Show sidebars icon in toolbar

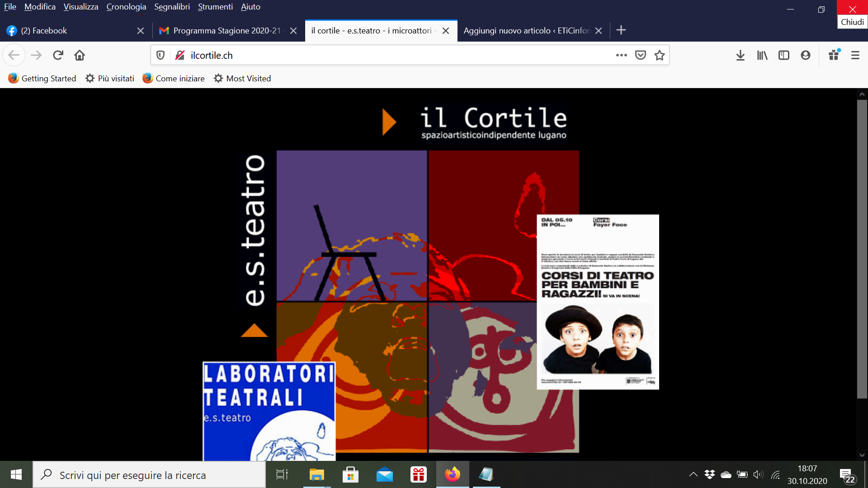[x=784, y=55]
